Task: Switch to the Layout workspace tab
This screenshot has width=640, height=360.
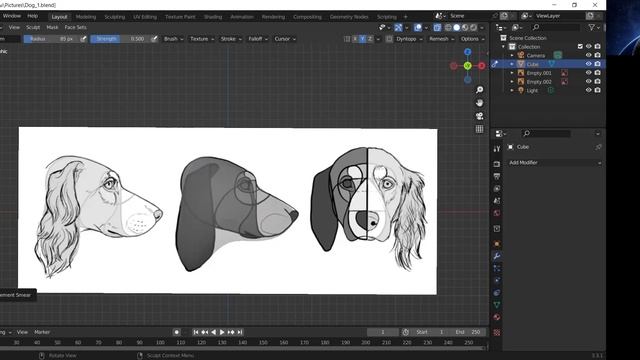Action: coord(59,17)
